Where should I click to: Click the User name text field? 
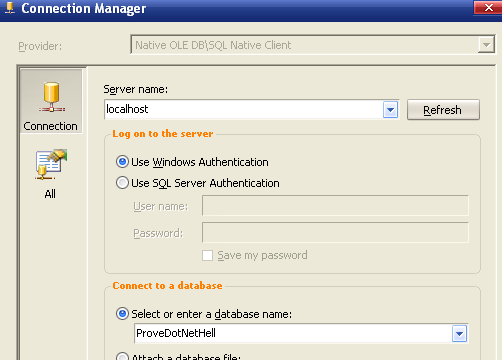pos(335,206)
